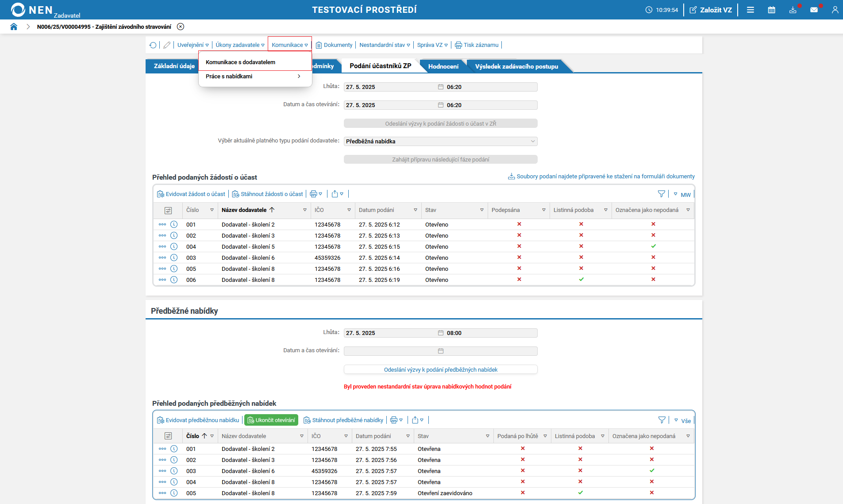Open the user profile icon
The image size is (843, 504).
pos(835,10)
